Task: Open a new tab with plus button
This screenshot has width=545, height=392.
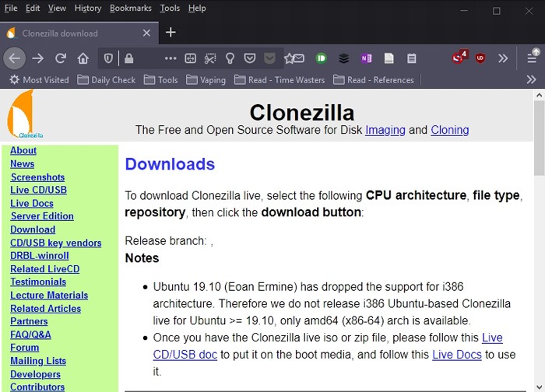Action: pyautogui.click(x=171, y=33)
